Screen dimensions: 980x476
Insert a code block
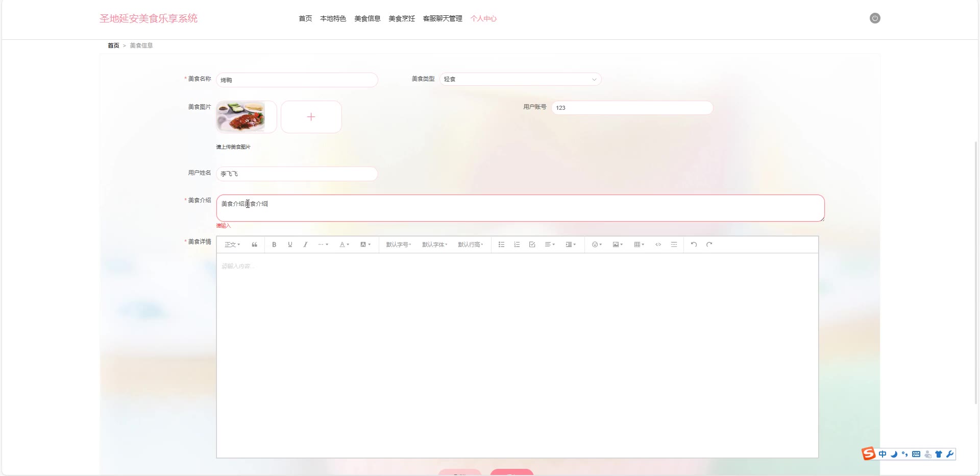658,245
